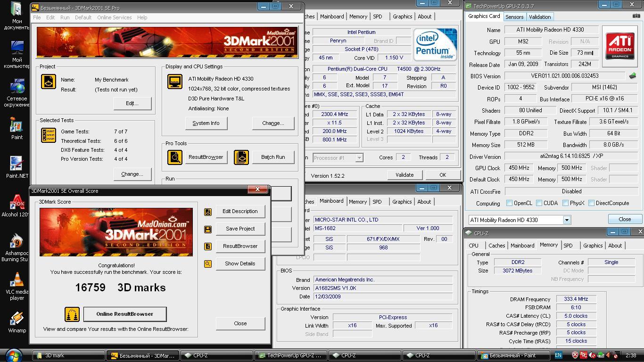
Task: Enable the CUDA checkbox in GPU-Z
Action: pos(539,203)
